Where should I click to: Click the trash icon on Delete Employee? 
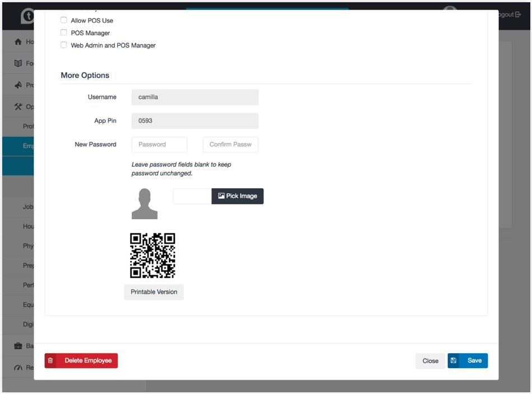(x=50, y=361)
